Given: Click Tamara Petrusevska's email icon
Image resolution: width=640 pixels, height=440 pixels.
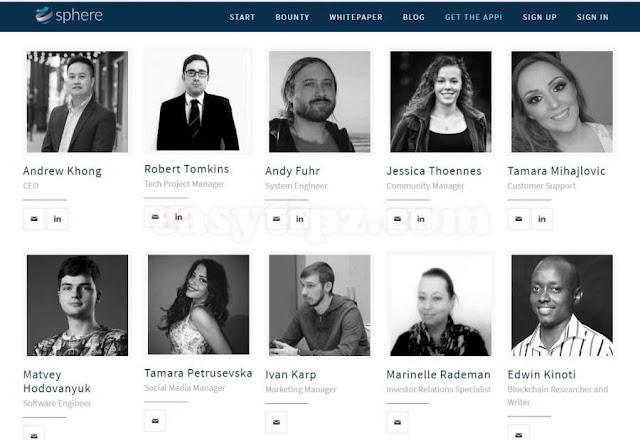Looking at the screenshot, I should 155,420.
